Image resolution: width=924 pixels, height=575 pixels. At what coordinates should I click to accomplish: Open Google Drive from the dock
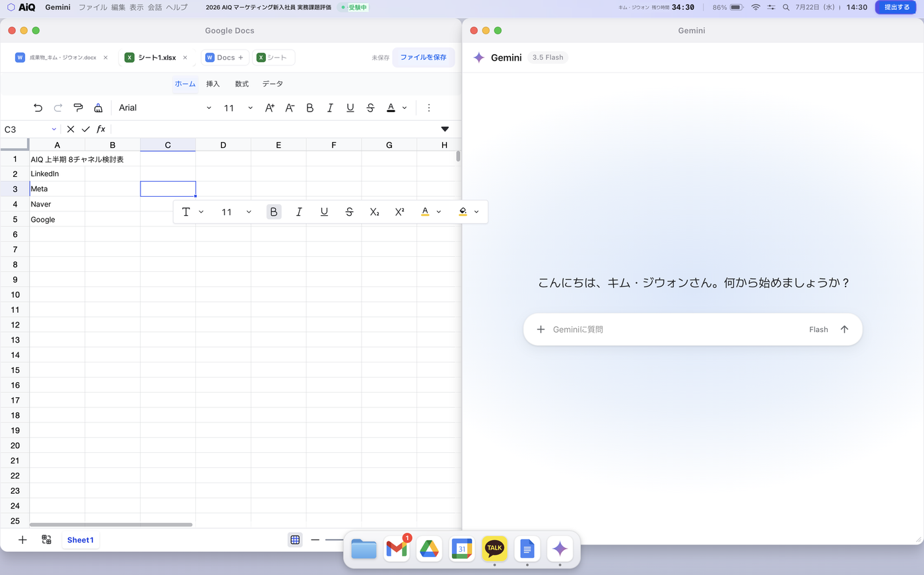tap(429, 549)
